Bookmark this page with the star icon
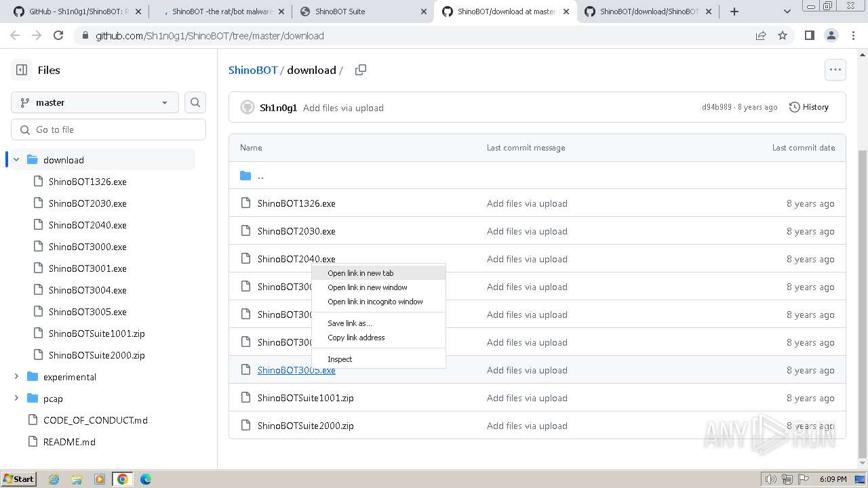Viewport: 868px width, 488px height. (x=783, y=36)
